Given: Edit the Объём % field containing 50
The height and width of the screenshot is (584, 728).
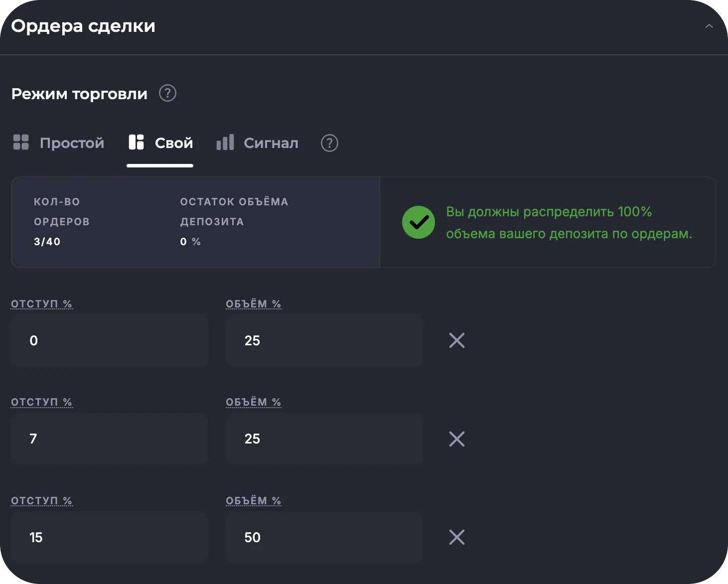Looking at the screenshot, I should tap(324, 537).
